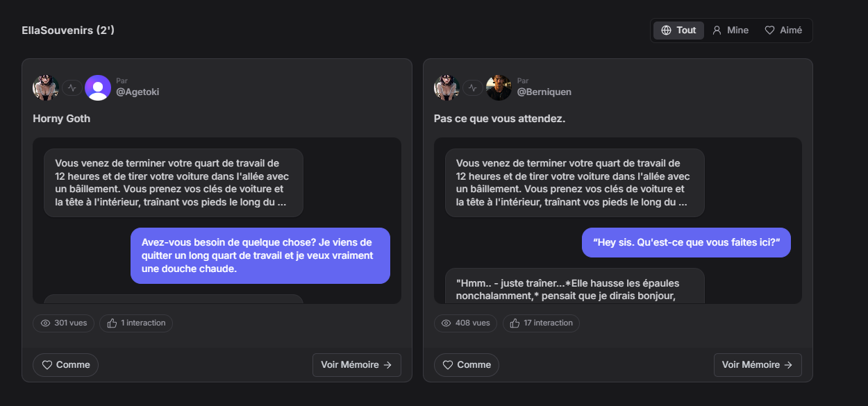The width and height of the screenshot is (868, 406).
Task: Click the pulse icon on Berniquen's card
Action: pyautogui.click(x=474, y=88)
